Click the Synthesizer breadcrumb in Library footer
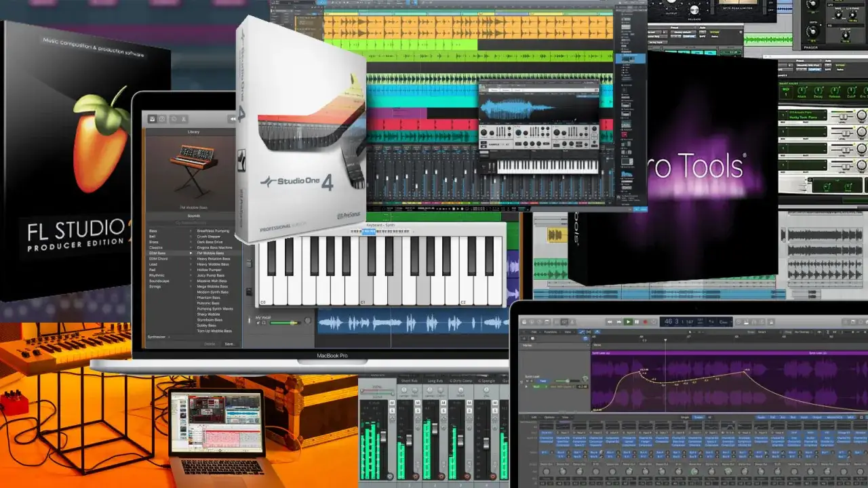The height and width of the screenshot is (488, 868). coord(157,337)
